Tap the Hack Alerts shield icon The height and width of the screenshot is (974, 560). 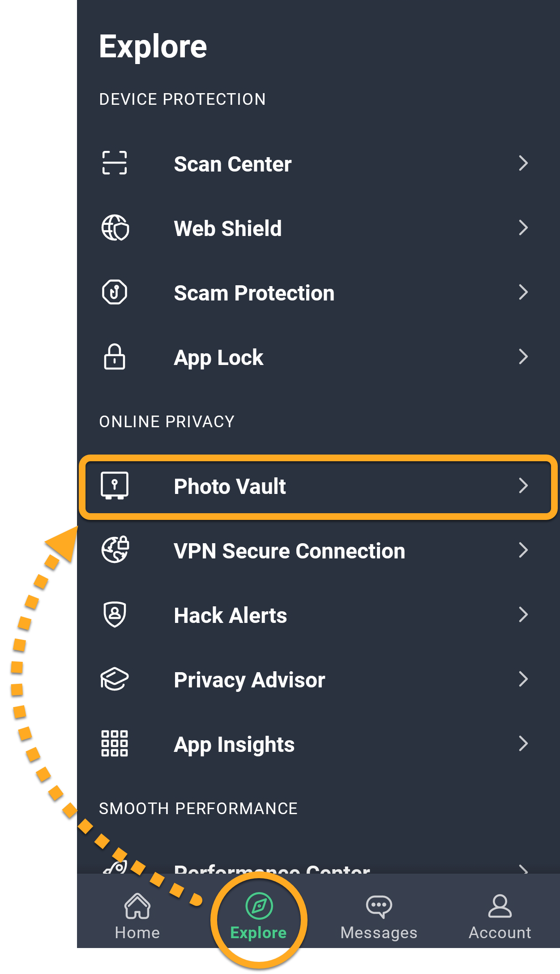(115, 614)
